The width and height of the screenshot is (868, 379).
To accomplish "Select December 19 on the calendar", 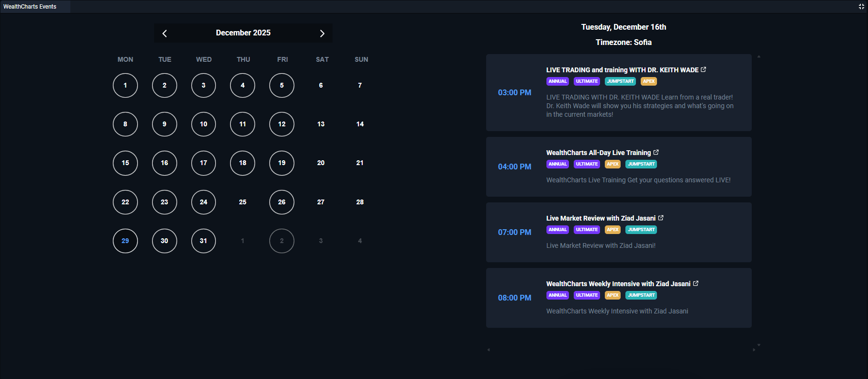I will click(282, 163).
